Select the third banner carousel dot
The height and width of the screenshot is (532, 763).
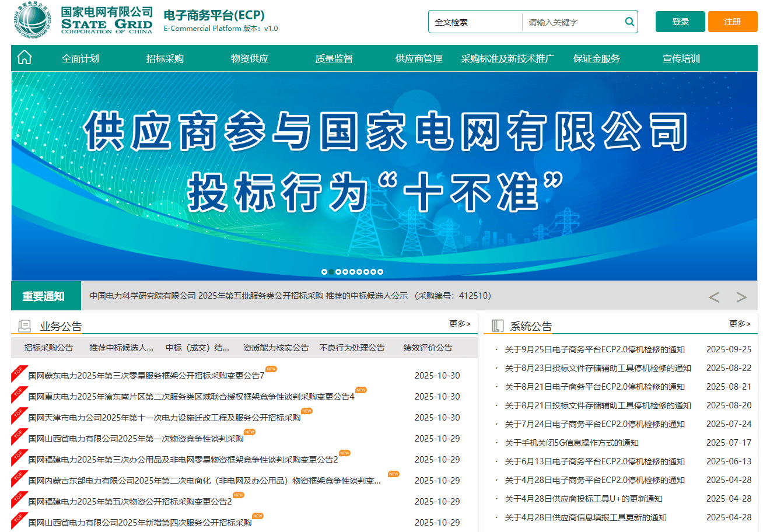coord(338,272)
